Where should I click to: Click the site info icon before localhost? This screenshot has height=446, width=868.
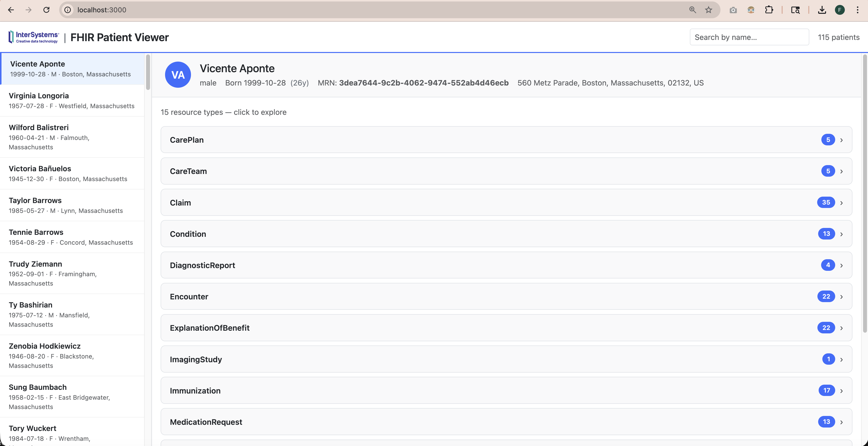68,10
